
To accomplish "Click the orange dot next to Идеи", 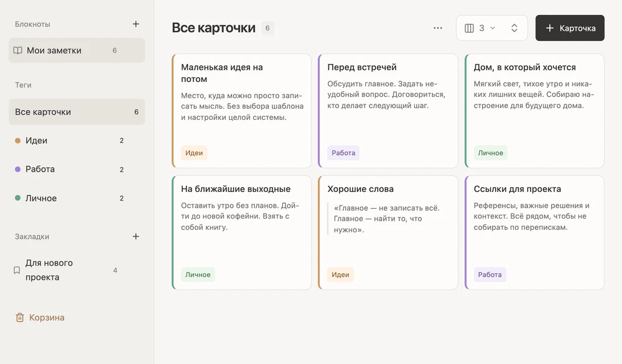I will point(17,140).
